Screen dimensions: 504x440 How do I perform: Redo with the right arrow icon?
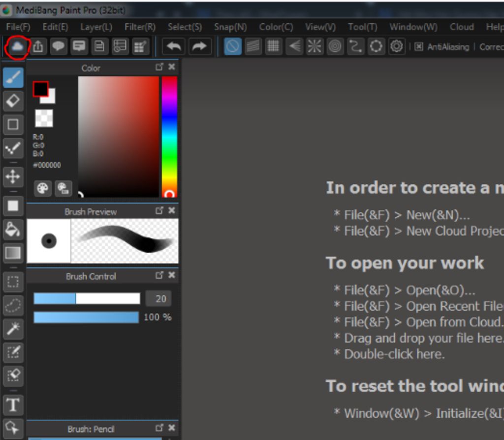pyautogui.click(x=200, y=47)
